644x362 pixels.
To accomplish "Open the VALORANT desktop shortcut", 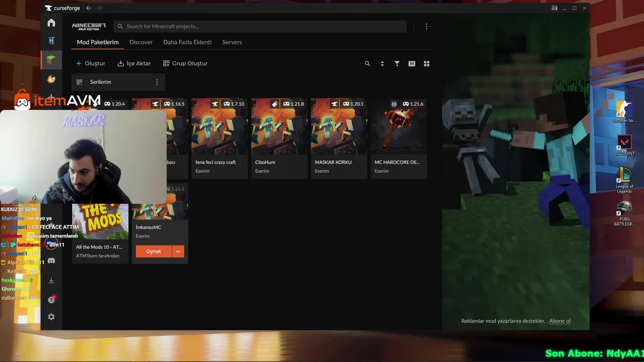I will (624, 146).
